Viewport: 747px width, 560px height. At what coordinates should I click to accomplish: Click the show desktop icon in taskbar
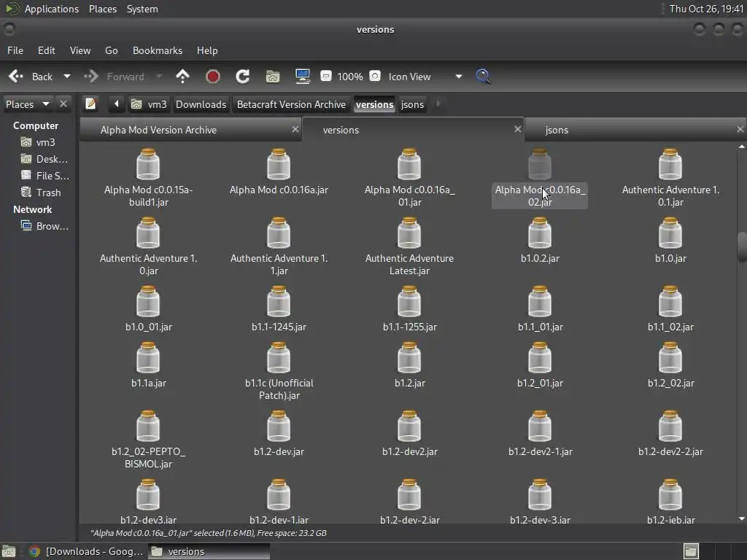(x=9, y=551)
